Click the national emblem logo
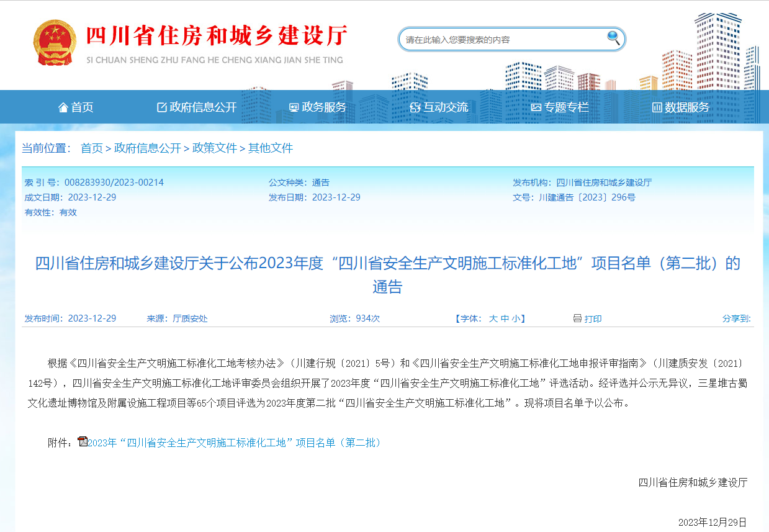 (x=53, y=42)
